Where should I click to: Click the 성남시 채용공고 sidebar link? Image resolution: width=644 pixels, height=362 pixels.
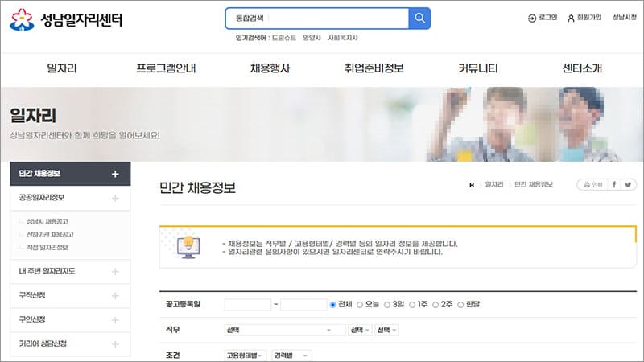[47, 221]
